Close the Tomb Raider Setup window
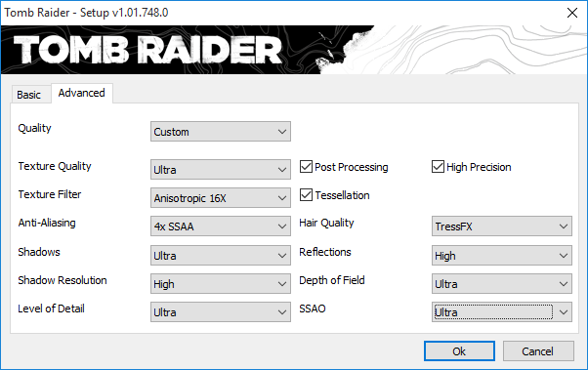Image resolution: width=588 pixels, height=370 pixels. click(x=571, y=13)
